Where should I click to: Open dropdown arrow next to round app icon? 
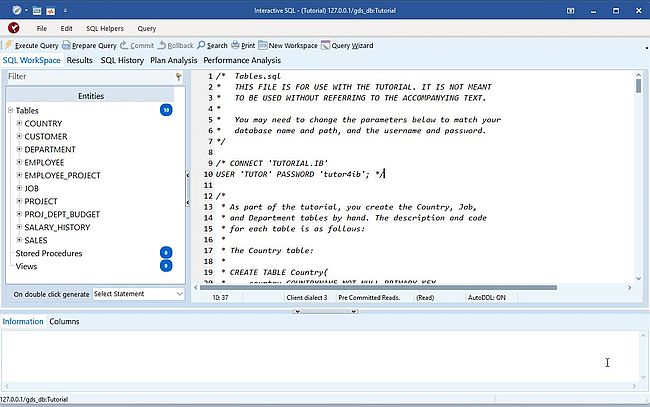[26, 10]
